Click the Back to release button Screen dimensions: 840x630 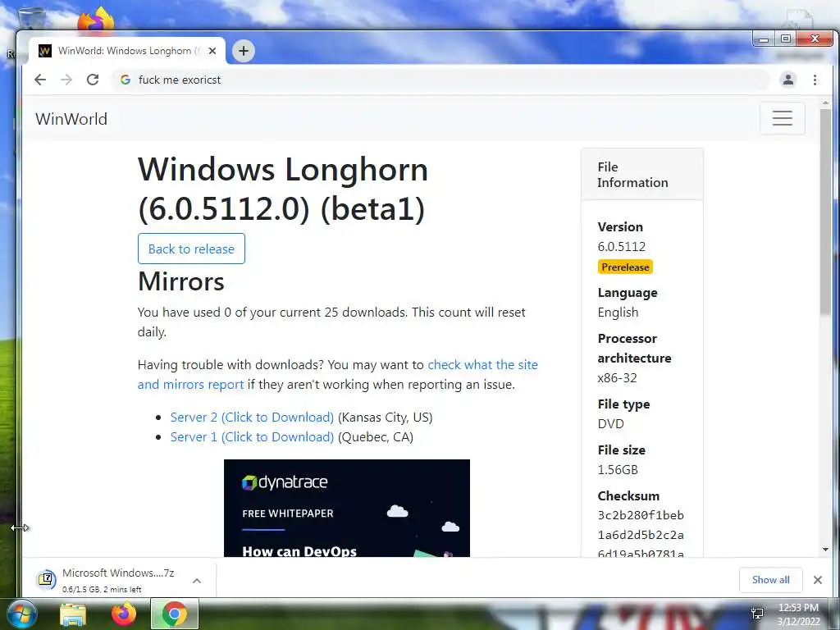[191, 249]
